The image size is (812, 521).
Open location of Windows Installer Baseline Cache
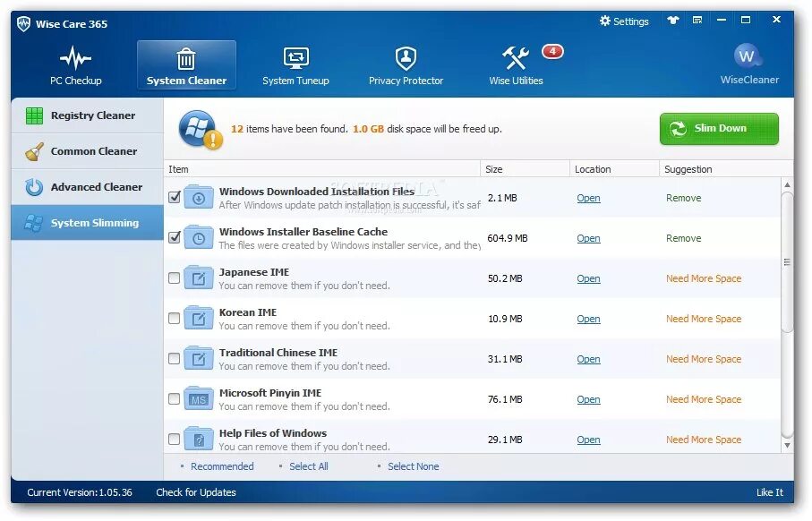[588, 238]
